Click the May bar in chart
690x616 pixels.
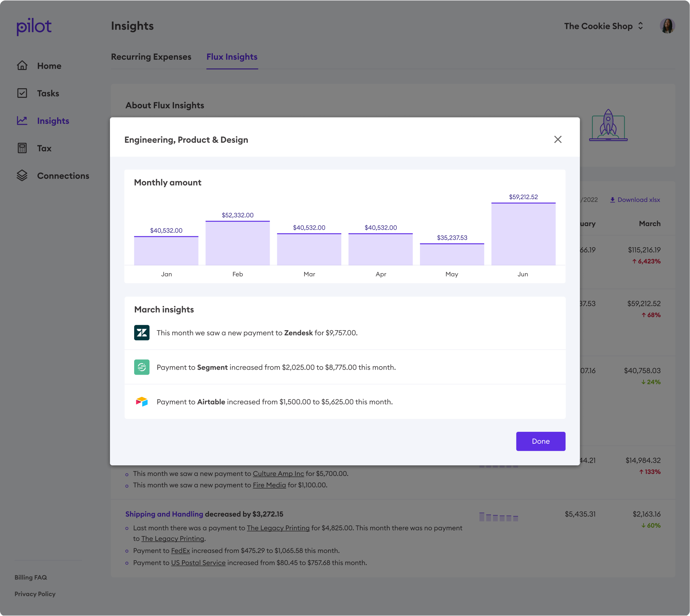pos(452,255)
